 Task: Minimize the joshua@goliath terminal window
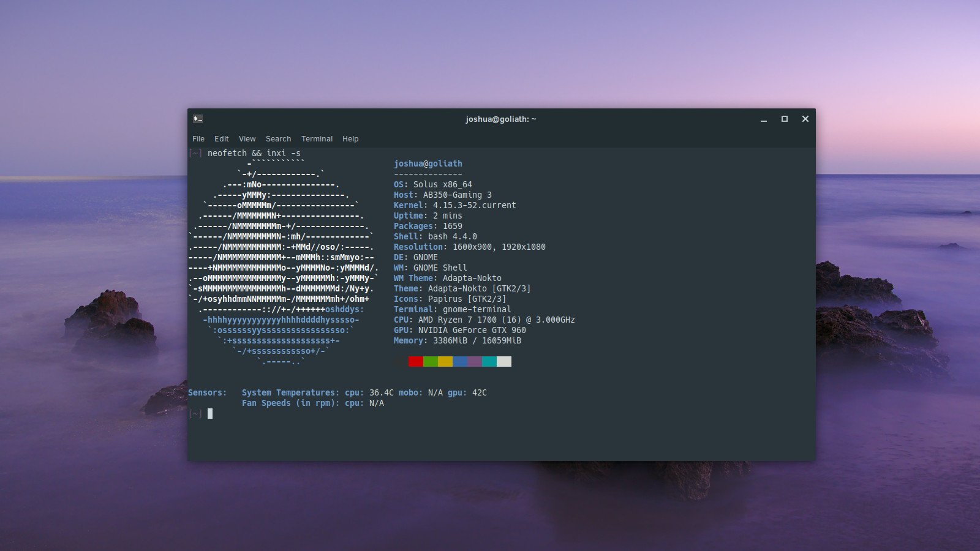click(764, 119)
